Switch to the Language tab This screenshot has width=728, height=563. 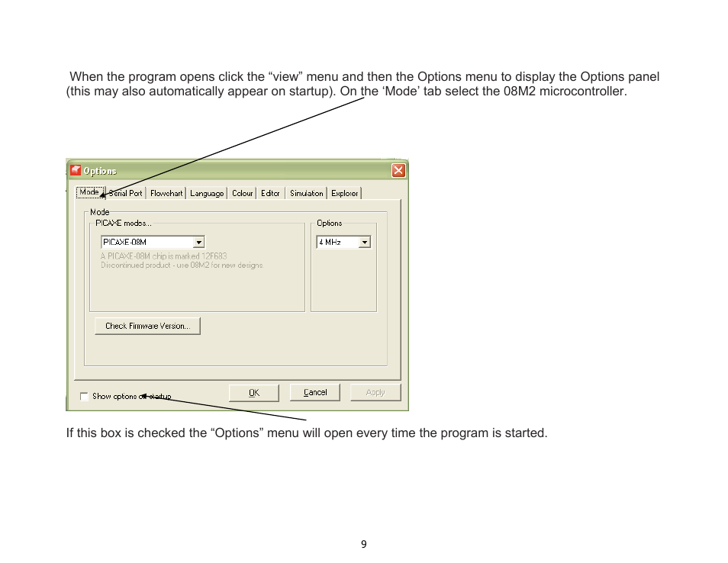click(207, 193)
